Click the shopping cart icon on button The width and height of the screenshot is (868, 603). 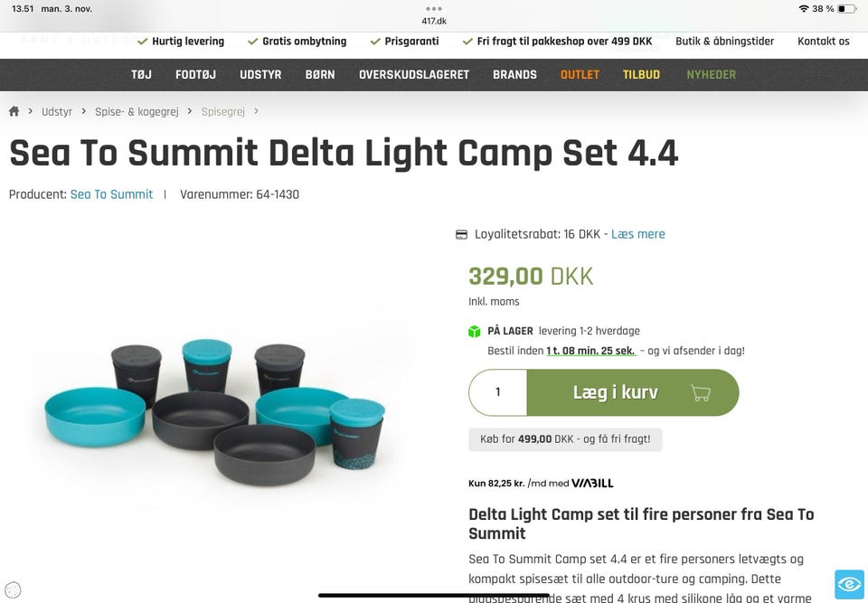click(x=700, y=392)
